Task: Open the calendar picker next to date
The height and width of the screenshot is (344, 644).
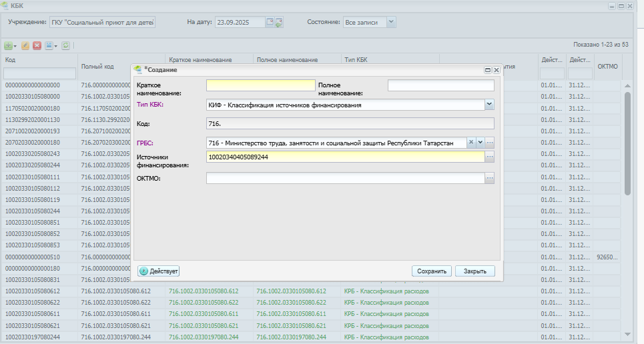Action: pyautogui.click(x=270, y=22)
